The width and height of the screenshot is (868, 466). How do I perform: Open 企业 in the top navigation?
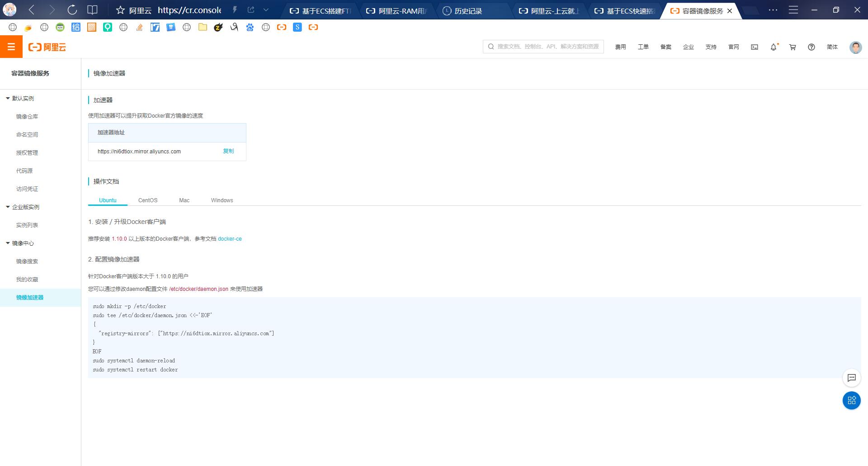689,47
